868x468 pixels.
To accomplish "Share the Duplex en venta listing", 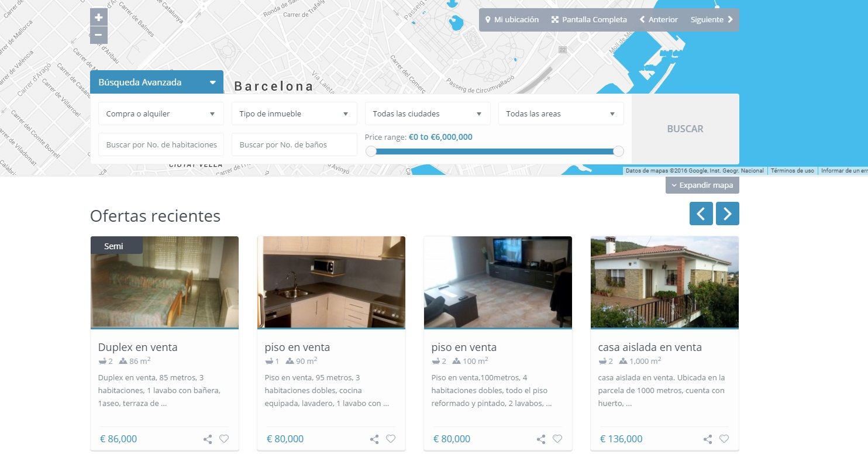I will [x=208, y=439].
